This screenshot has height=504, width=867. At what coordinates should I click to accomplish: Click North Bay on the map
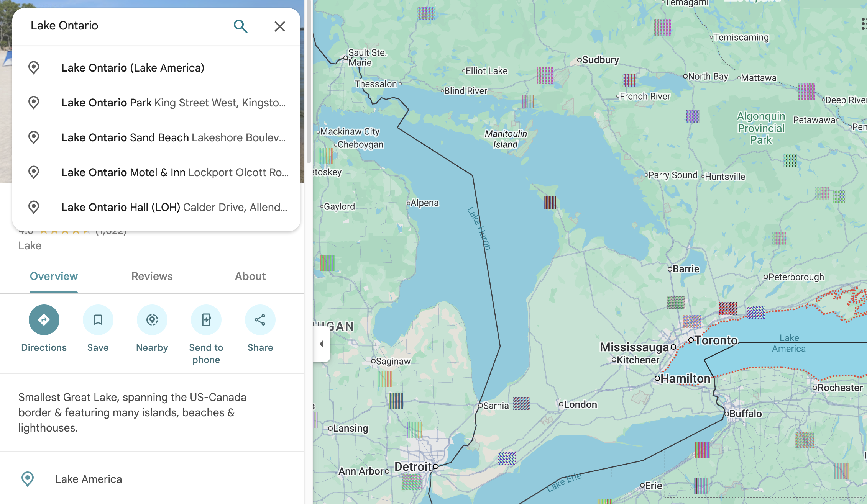pos(708,76)
